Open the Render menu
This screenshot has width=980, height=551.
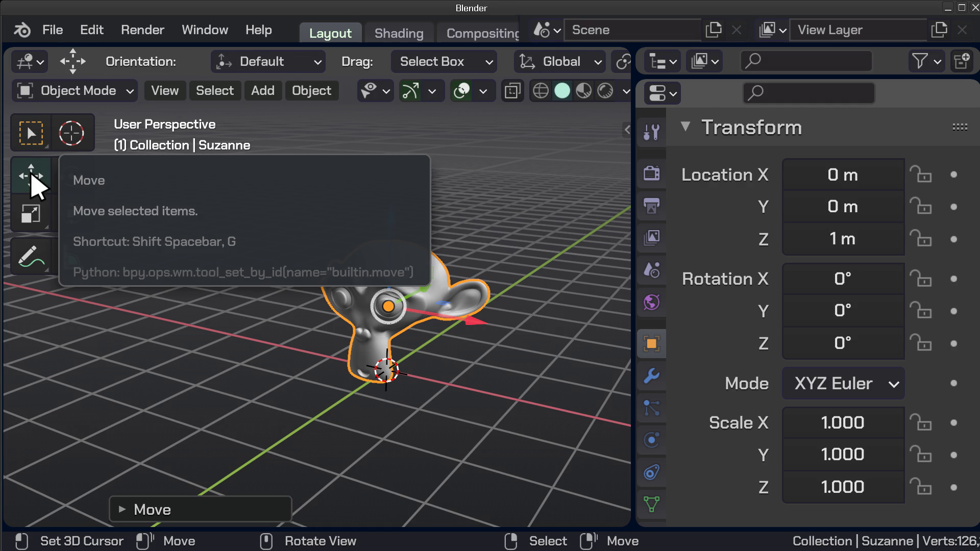(x=142, y=30)
